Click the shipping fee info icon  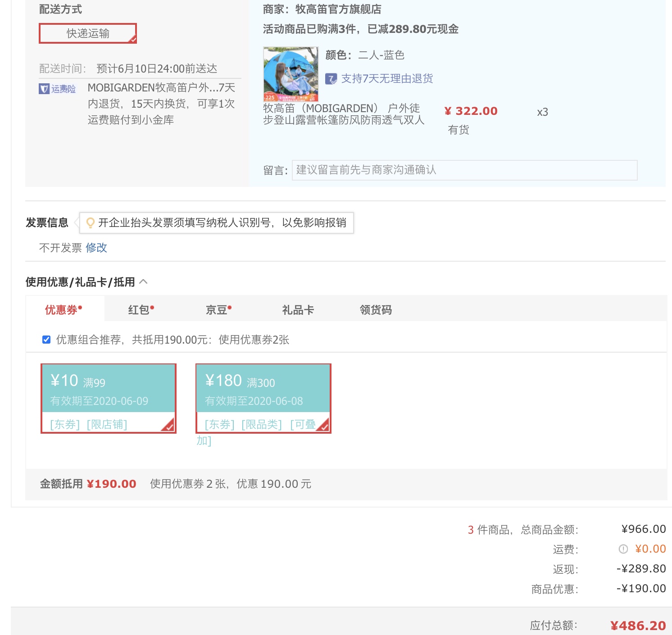pos(623,549)
